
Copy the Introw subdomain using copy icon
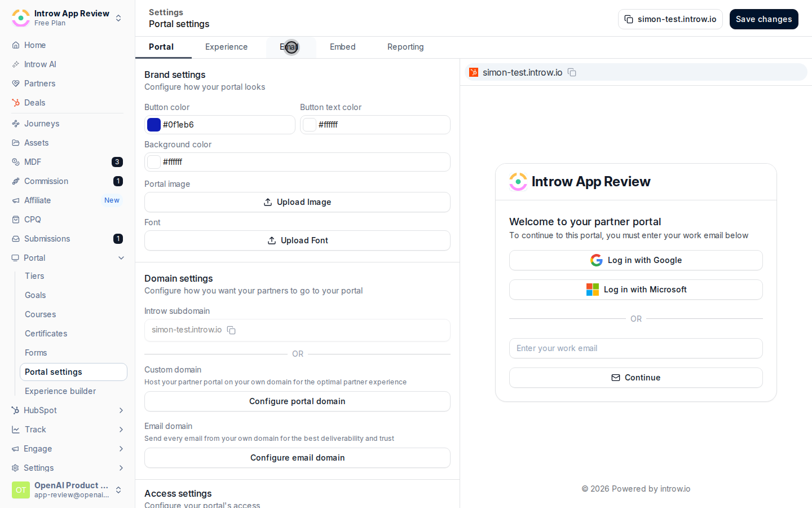[231, 330]
